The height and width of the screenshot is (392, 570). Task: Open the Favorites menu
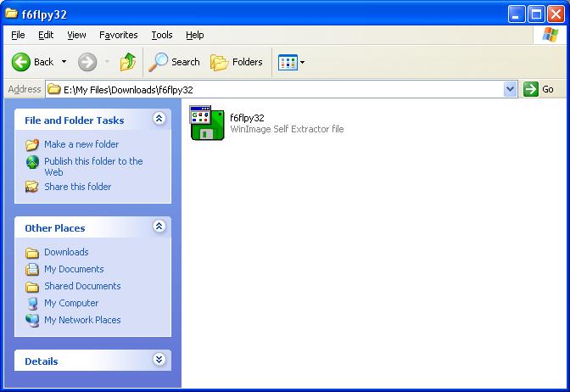coord(118,35)
